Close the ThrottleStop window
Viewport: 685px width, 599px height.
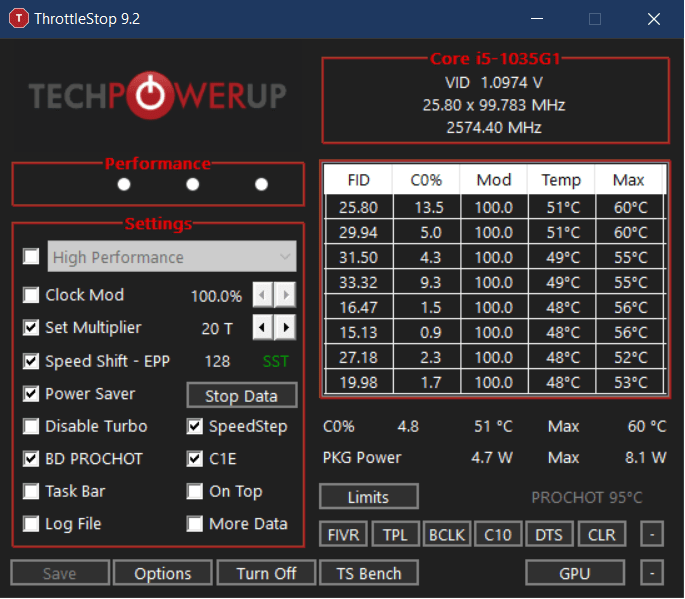pyautogui.click(x=654, y=19)
